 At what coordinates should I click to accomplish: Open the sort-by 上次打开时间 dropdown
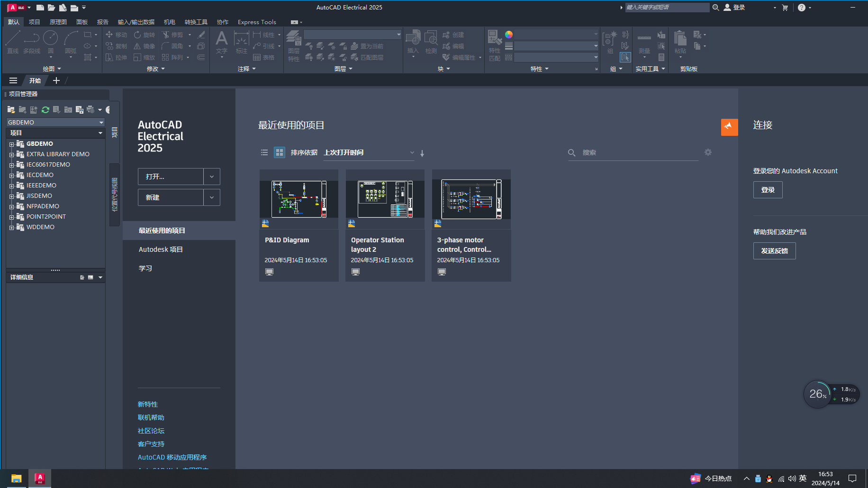(369, 152)
